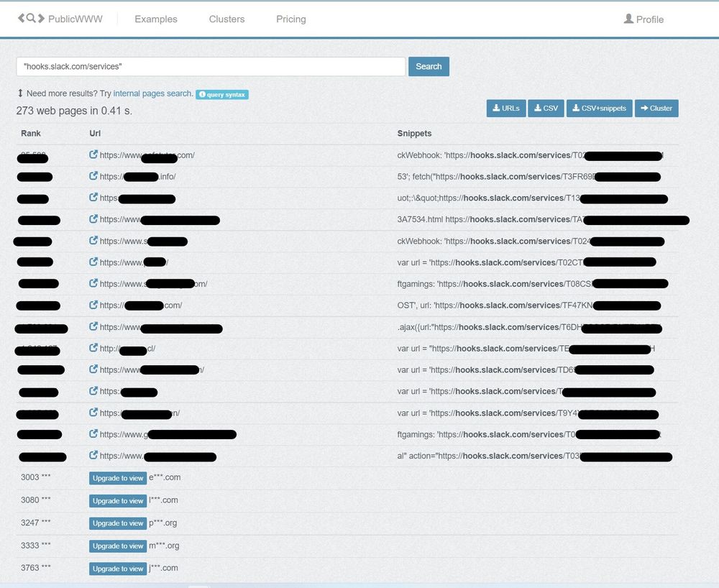
Task: Click Upgrade to view for rank 3247
Action: tap(118, 523)
